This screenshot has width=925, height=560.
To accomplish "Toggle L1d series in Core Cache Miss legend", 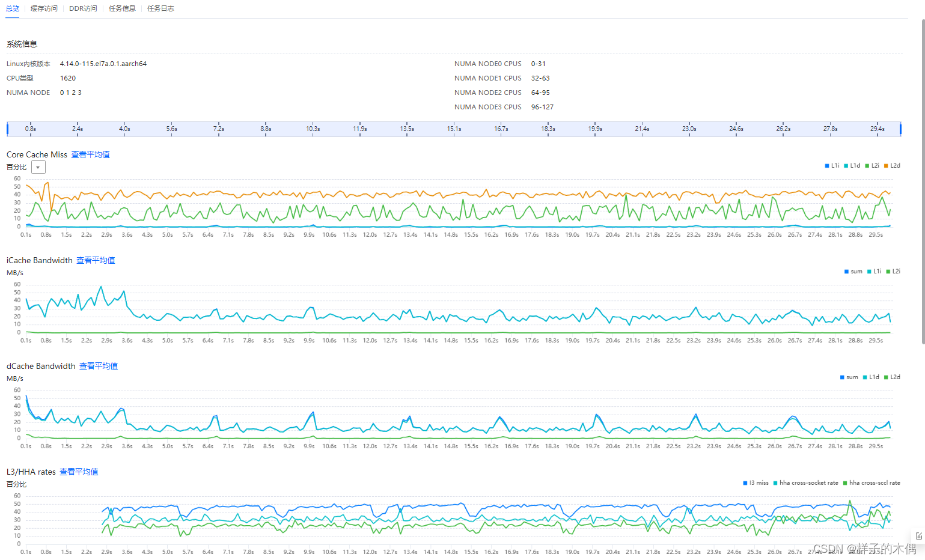I will [x=852, y=166].
